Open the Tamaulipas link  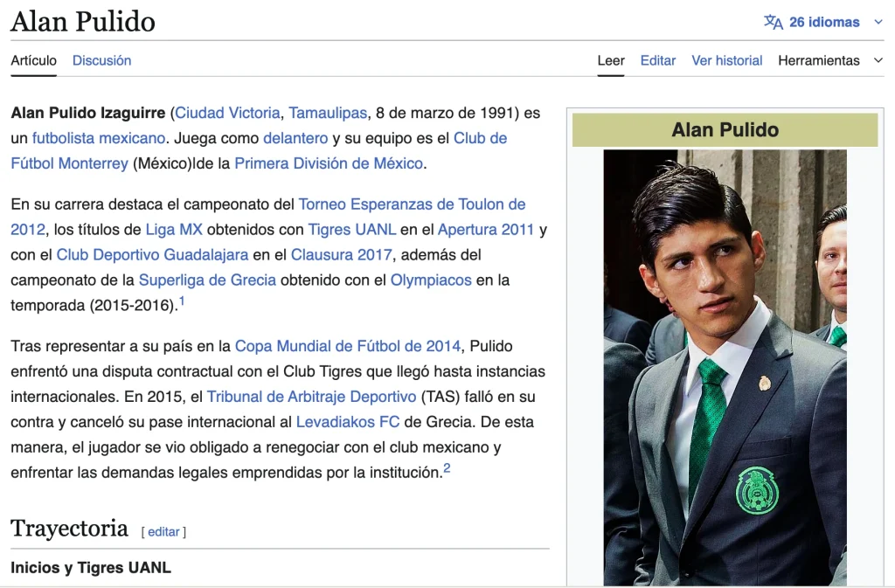pyautogui.click(x=328, y=113)
